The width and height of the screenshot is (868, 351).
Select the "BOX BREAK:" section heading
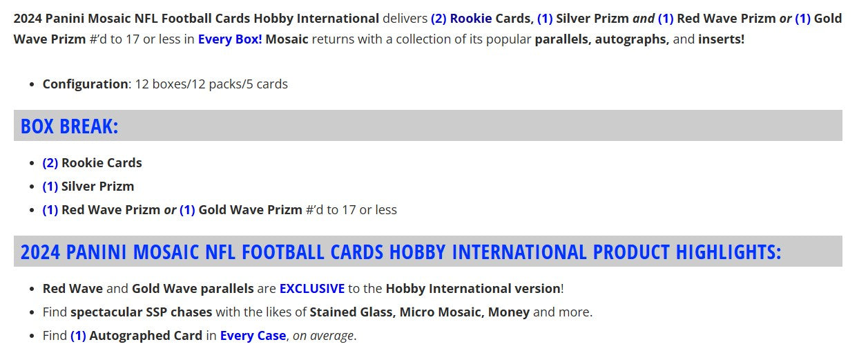[x=70, y=126]
